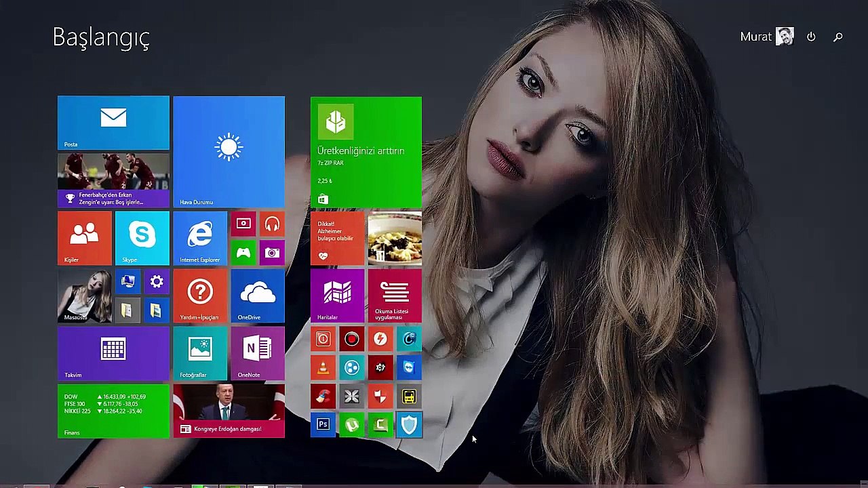Launch the lightning bolt app tile
Screen dimensions: 868x488
380,339
